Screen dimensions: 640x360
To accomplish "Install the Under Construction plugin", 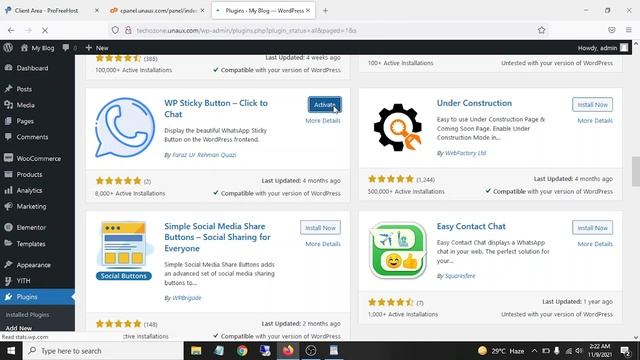I will click(x=592, y=104).
